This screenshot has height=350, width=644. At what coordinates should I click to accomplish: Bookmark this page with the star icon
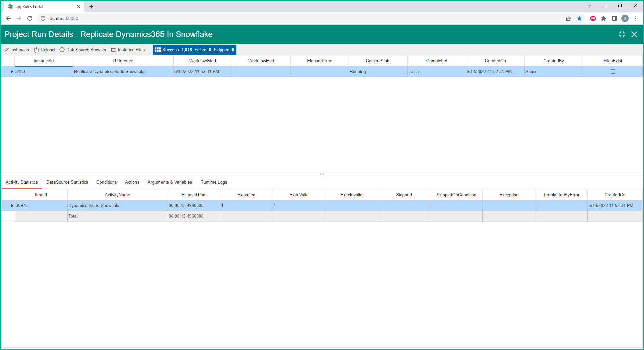pos(579,18)
